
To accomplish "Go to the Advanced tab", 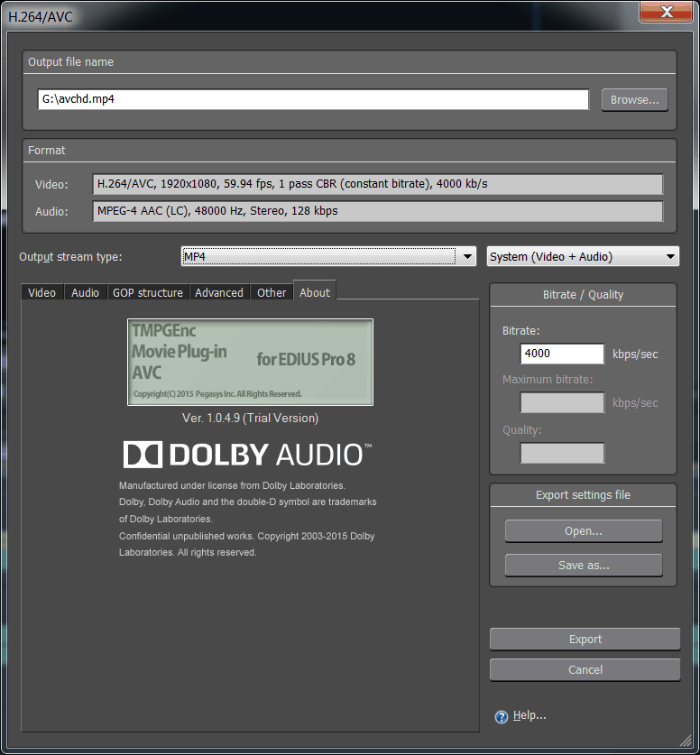I will pos(219,292).
